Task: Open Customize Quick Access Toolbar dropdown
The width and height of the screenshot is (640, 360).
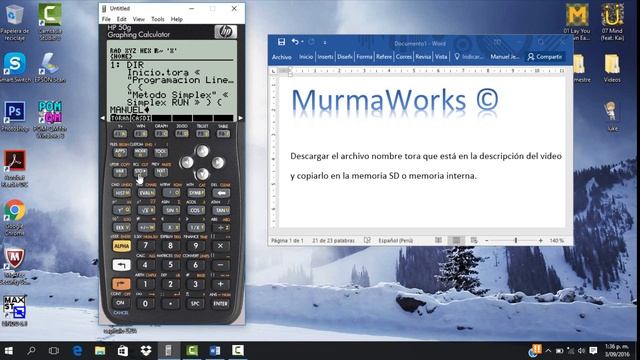Action: pyautogui.click(x=324, y=42)
